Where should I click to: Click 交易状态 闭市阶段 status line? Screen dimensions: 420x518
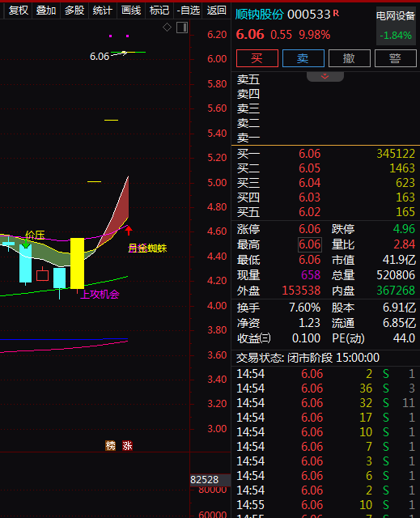pyautogui.click(x=308, y=358)
